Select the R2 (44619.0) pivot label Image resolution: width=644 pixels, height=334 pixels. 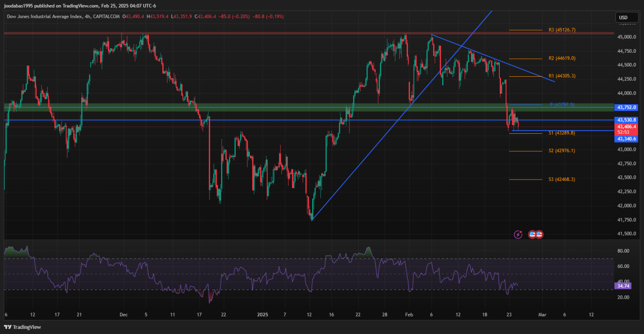(562, 58)
